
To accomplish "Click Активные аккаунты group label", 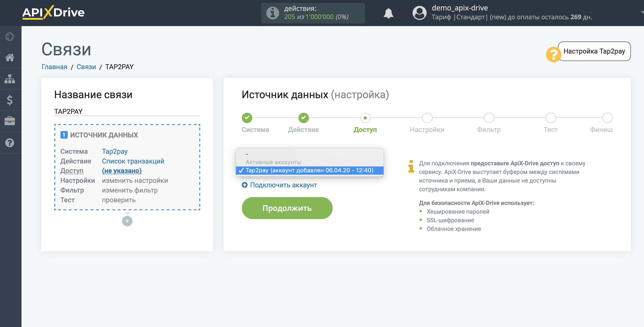I will (x=273, y=162).
